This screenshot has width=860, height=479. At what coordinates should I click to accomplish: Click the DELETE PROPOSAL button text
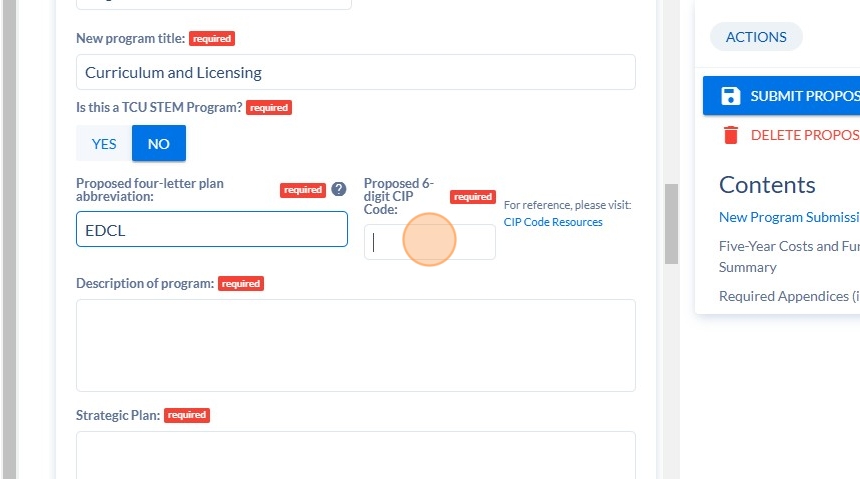click(805, 135)
